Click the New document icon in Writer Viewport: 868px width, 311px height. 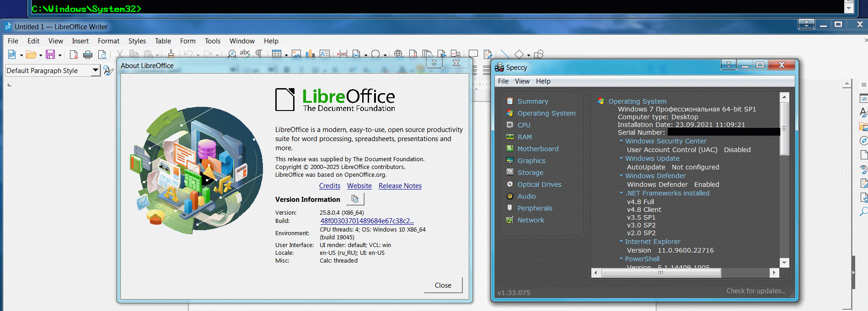point(12,55)
